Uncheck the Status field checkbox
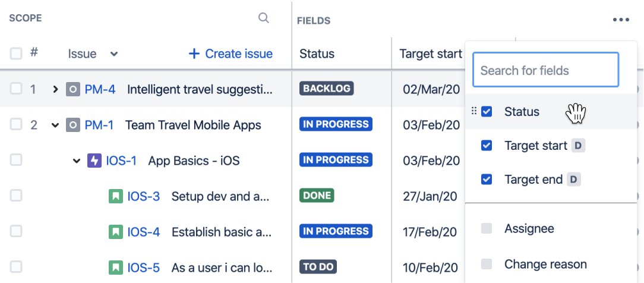Viewport: 644px width, 283px height. tap(487, 111)
